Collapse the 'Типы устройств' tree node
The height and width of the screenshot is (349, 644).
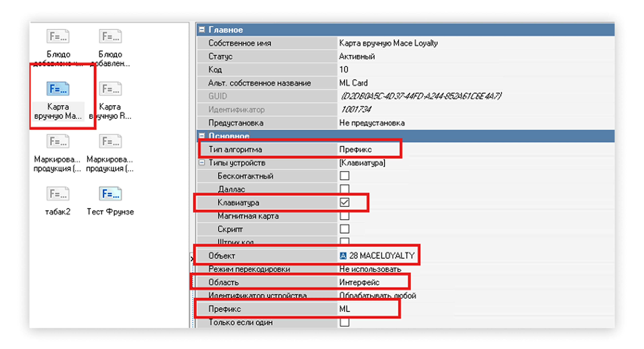click(x=201, y=163)
